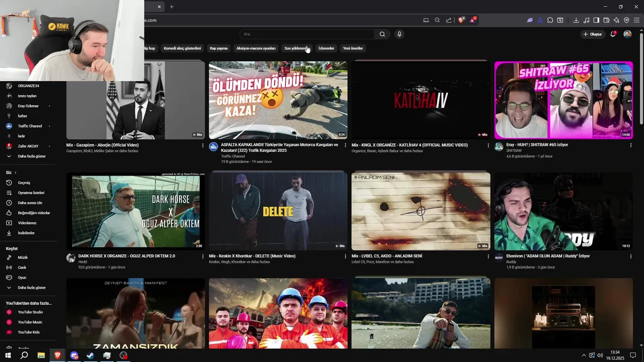644x362 pixels.
Task: Open options menu for DELETE music video mix
Action: click(x=345, y=256)
